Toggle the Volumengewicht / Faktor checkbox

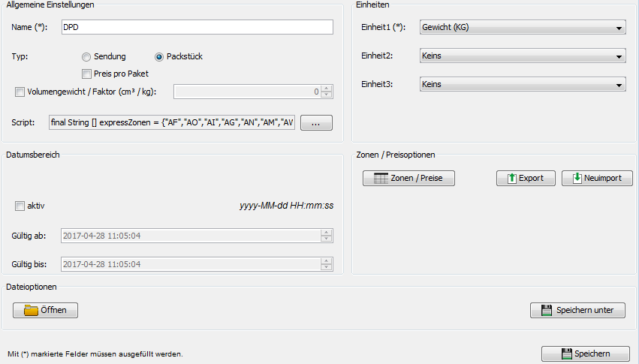(x=20, y=92)
